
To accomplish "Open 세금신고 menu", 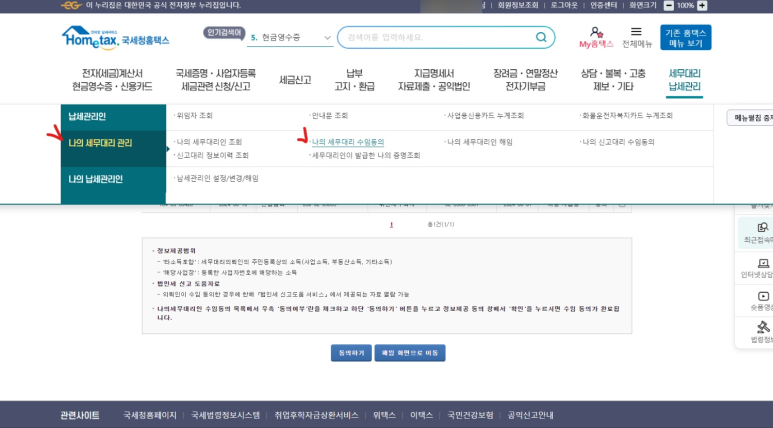I will (x=295, y=80).
